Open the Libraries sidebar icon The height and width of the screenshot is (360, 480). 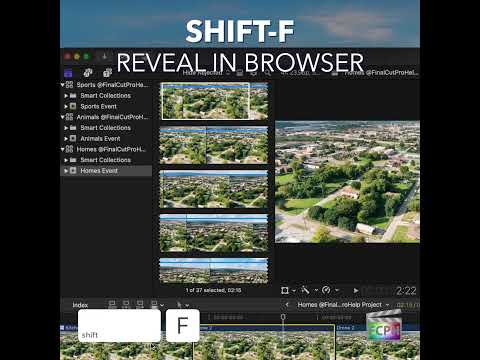tap(68, 73)
